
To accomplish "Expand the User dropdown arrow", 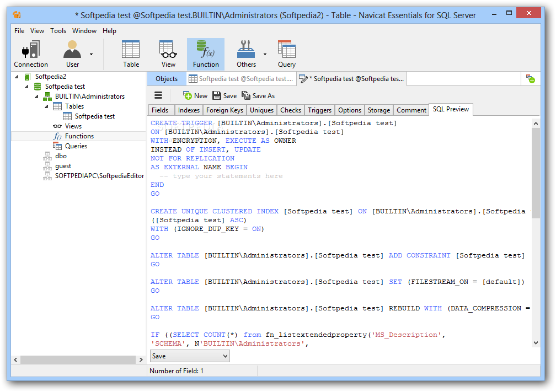I will pos(91,54).
